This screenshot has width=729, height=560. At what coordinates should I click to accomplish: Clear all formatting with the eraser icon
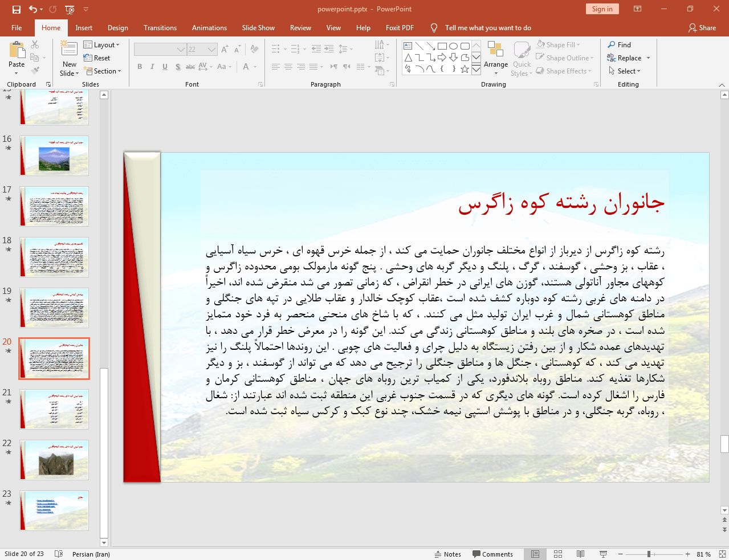(254, 50)
